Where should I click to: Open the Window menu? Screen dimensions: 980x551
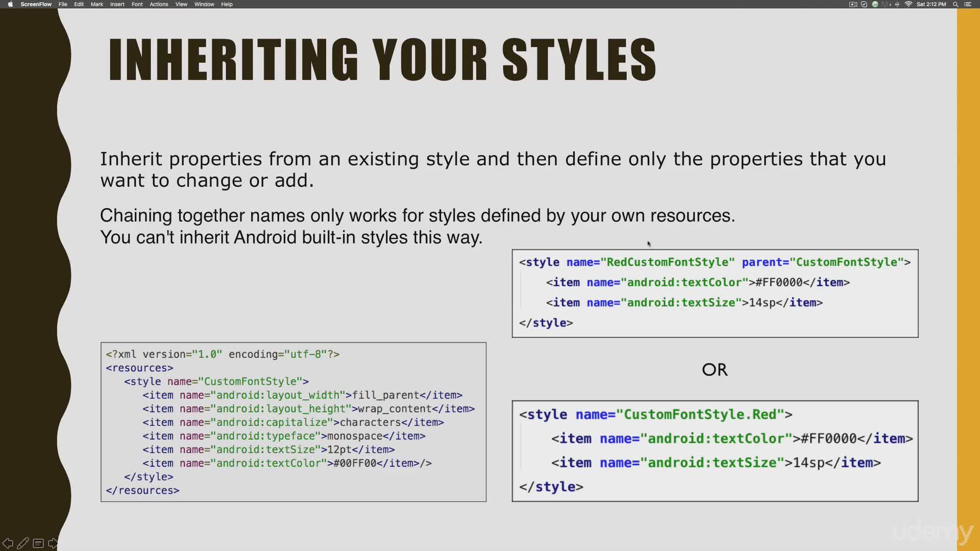[x=204, y=4]
